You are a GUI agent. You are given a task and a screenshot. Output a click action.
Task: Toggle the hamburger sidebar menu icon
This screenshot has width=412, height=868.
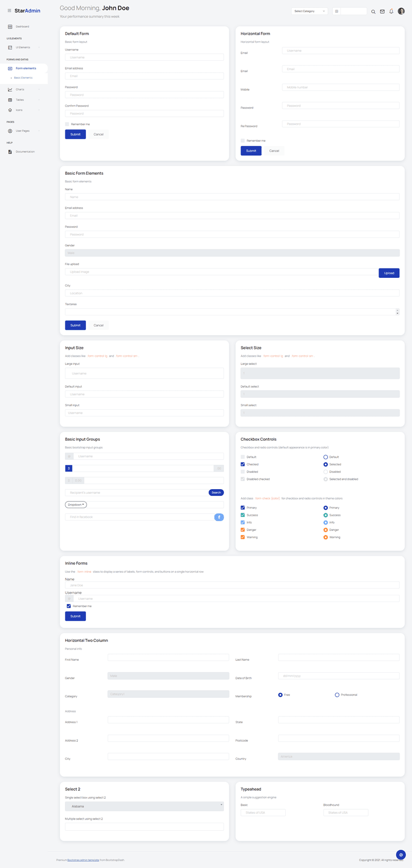click(9, 10)
